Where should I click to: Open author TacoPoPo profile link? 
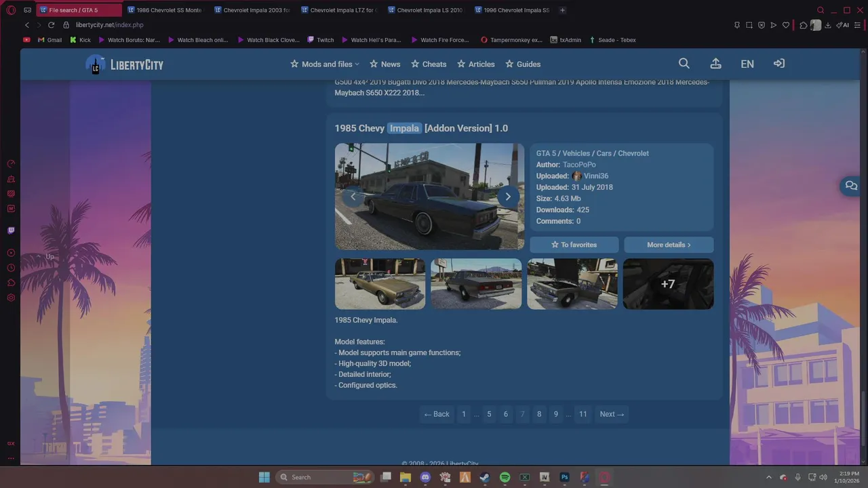(x=579, y=165)
